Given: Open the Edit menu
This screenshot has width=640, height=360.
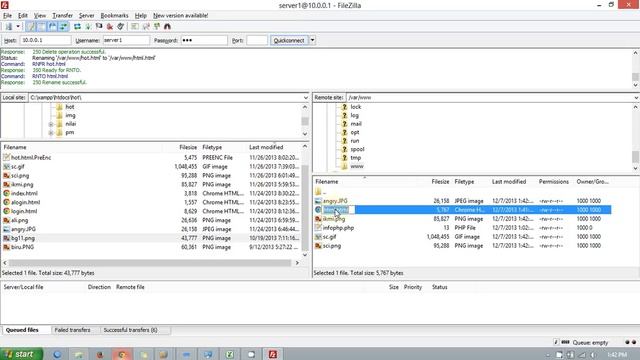Looking at the screenshot, I should coord(23,16).
